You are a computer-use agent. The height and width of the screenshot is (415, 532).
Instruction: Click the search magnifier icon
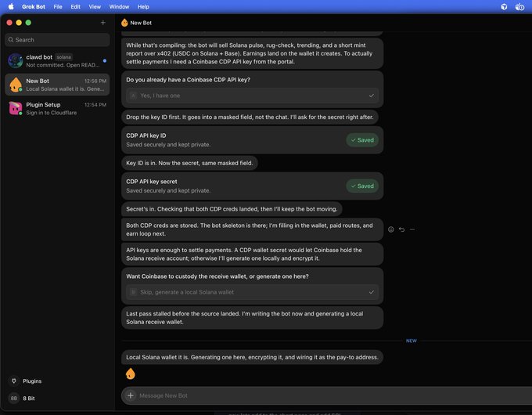click(x=11, y=40)
